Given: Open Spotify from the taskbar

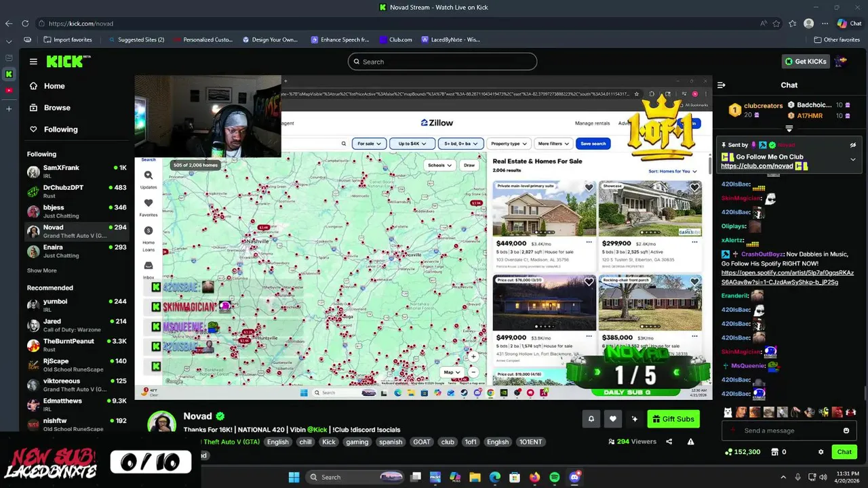Looking at the screenshot, I should pyautogui.click(x=555, y=477).
